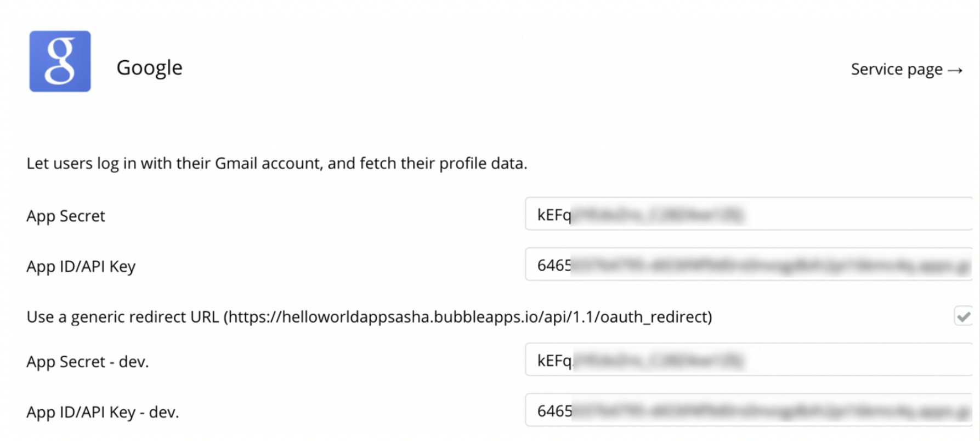This screenshot has width=980, height=441.
Task: Click the blue Google 'g' logo
Action: click(x=60, y=61)
